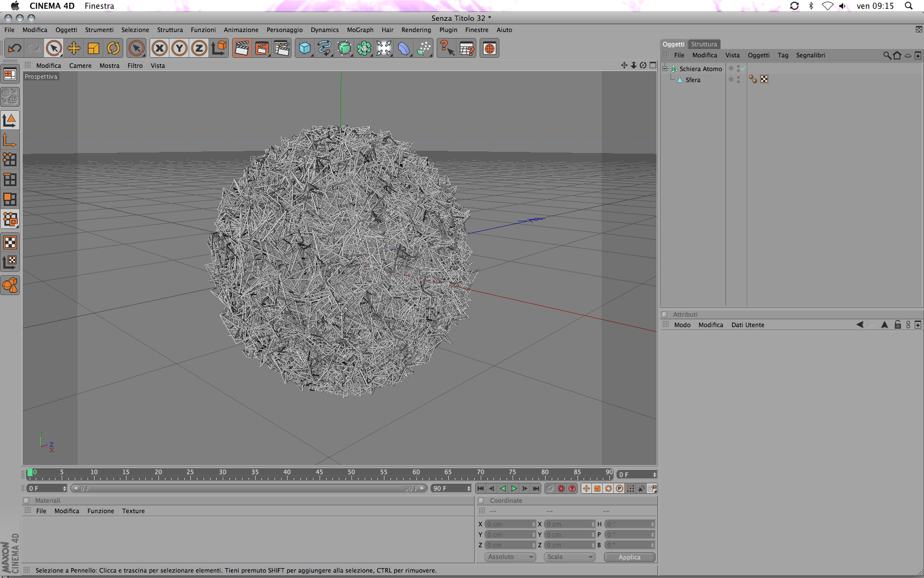924x578 pixels.
Task: Open Spotlight search in menu bar
Action: pos(909,6)
